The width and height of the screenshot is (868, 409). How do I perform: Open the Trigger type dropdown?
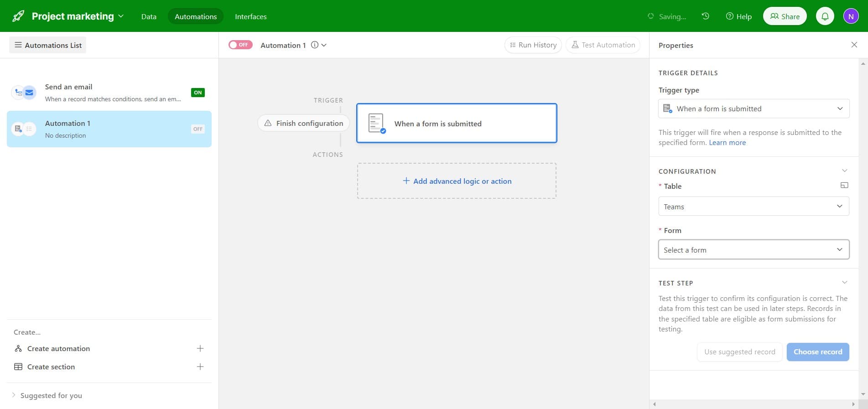point(754,109)
